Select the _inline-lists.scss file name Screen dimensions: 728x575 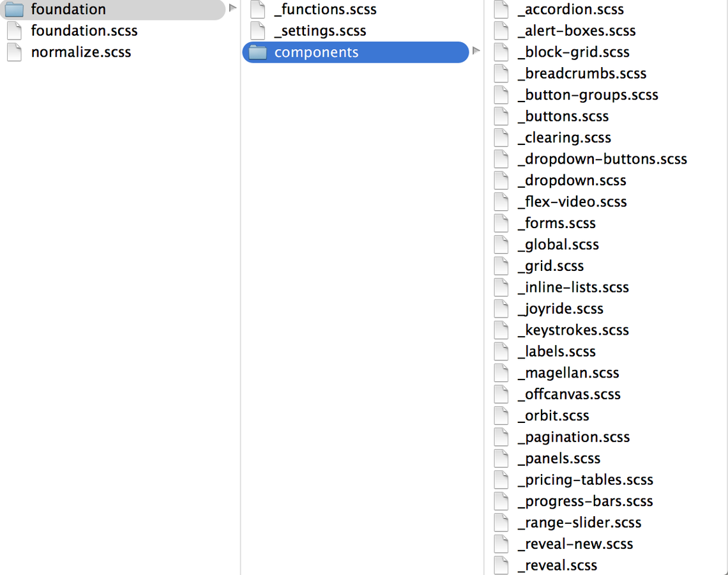pos(573,287)
